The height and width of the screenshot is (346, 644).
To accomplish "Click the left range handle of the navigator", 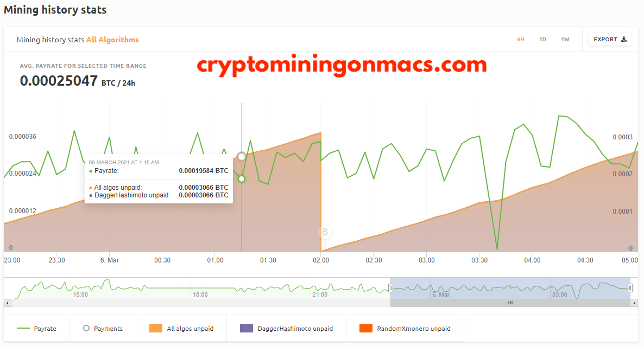I will point(390,288).
